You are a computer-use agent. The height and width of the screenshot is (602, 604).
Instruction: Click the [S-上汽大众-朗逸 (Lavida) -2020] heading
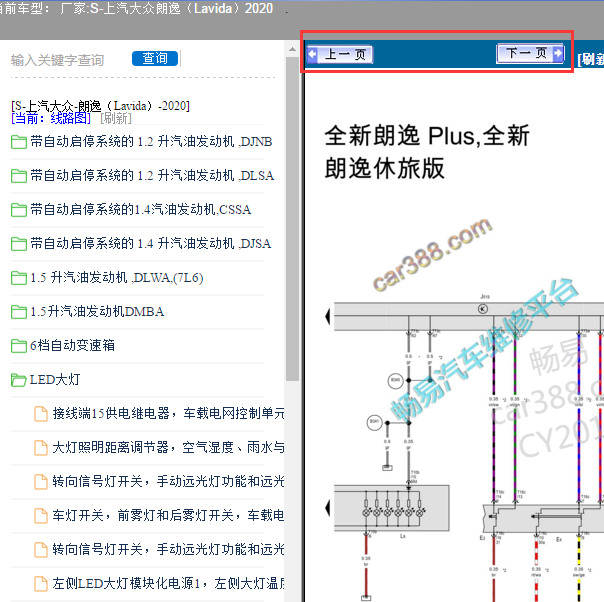101,106
